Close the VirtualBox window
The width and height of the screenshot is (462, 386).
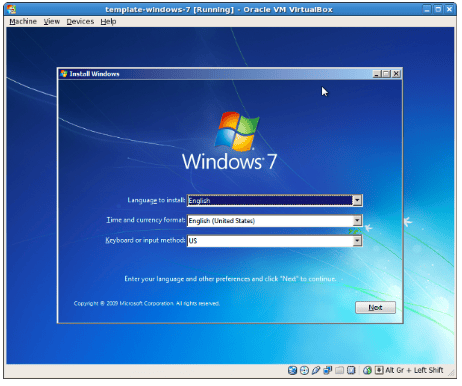click(450, 9)
